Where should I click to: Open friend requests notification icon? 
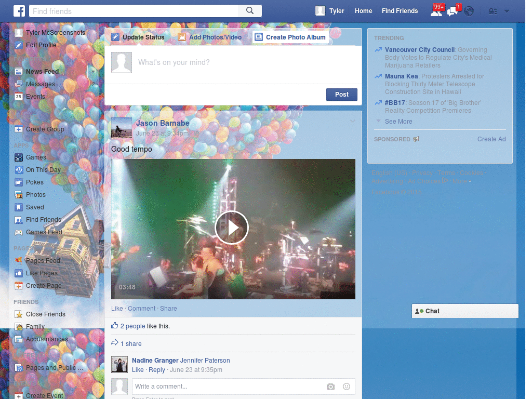point(436,11)
